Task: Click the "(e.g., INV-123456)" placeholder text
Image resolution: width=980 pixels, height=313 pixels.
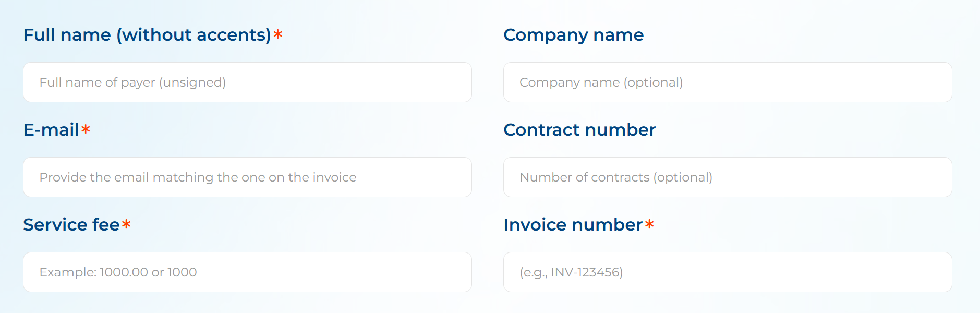Action: click(x=571, y=272)
